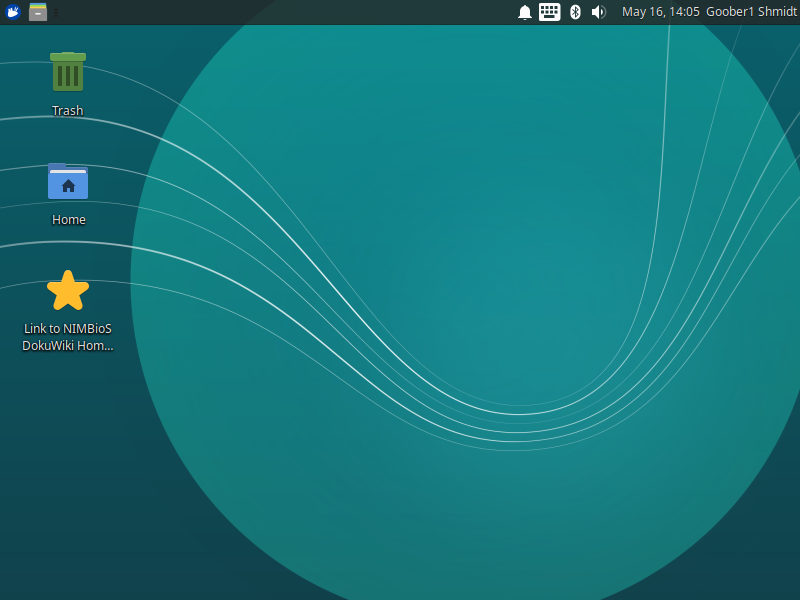This screenshot has height=600, width=800.
Task: Click the volume speaker icon
Action: click(x=598, y=12)
